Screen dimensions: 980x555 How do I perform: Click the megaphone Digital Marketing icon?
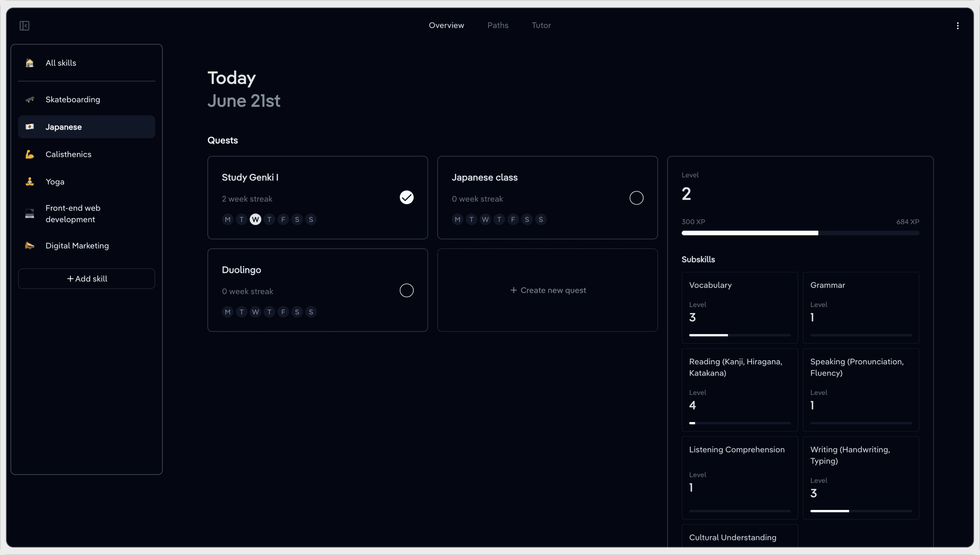30,245
